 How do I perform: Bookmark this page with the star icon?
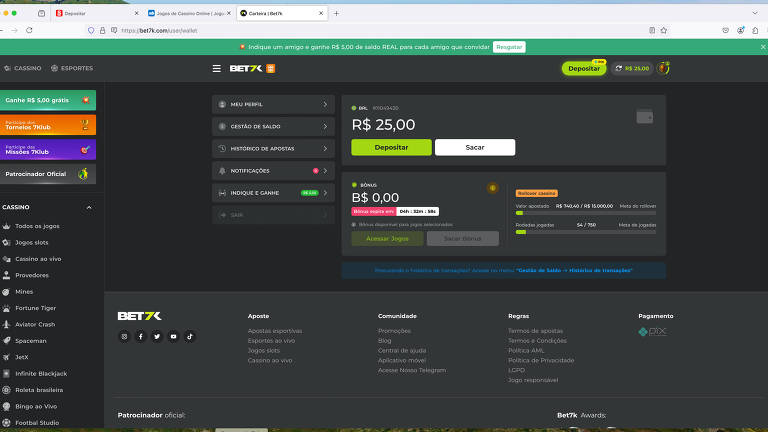(664, 30)
